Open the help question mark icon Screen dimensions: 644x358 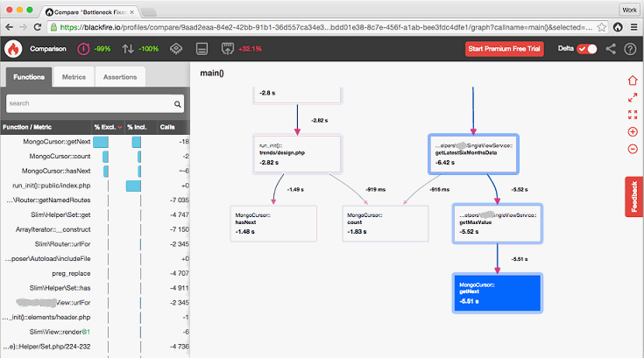click(629, 49)
